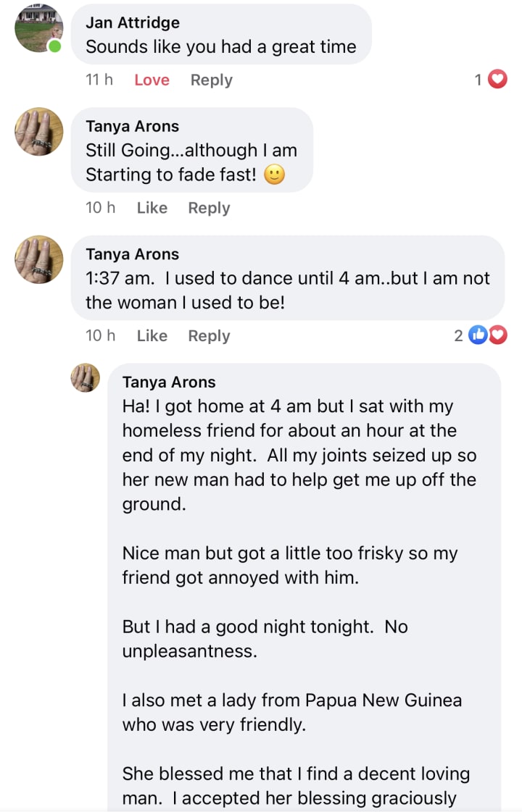Open Tanya Arons name on the nested reply
522x812 pixels.
tap(169, 382)
